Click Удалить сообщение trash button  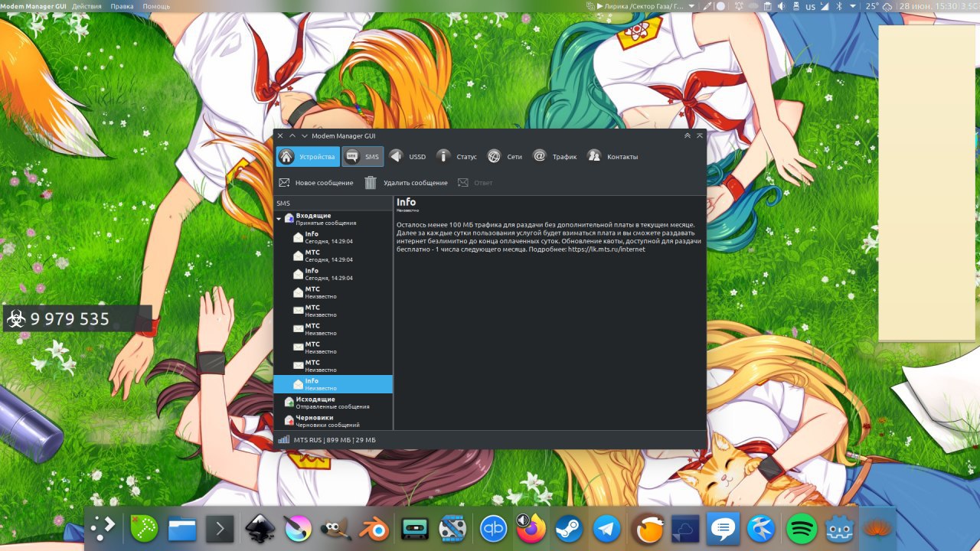coord(406,183)
